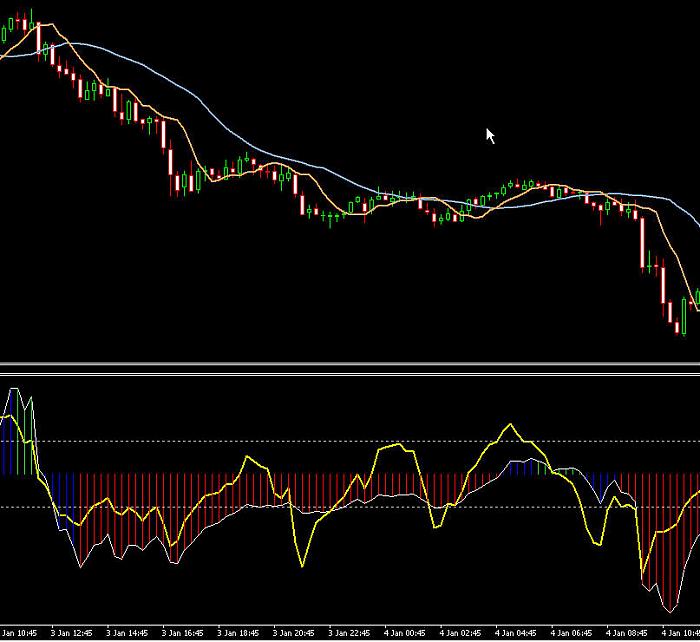Click the 4 Jan 04:45 time label
Viewport: 700px width, 642px height.
click(516, 633)
